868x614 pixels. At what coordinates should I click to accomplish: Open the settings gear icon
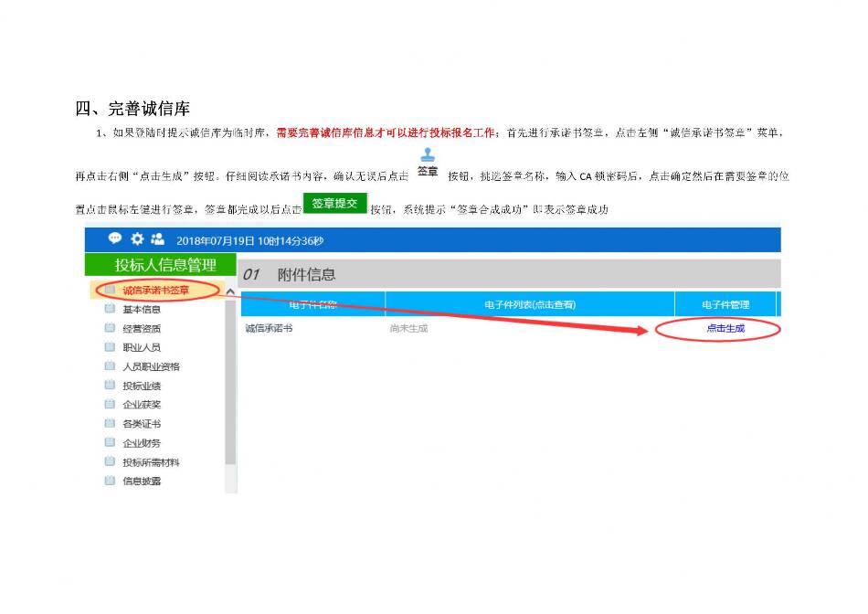click(136, 238)
